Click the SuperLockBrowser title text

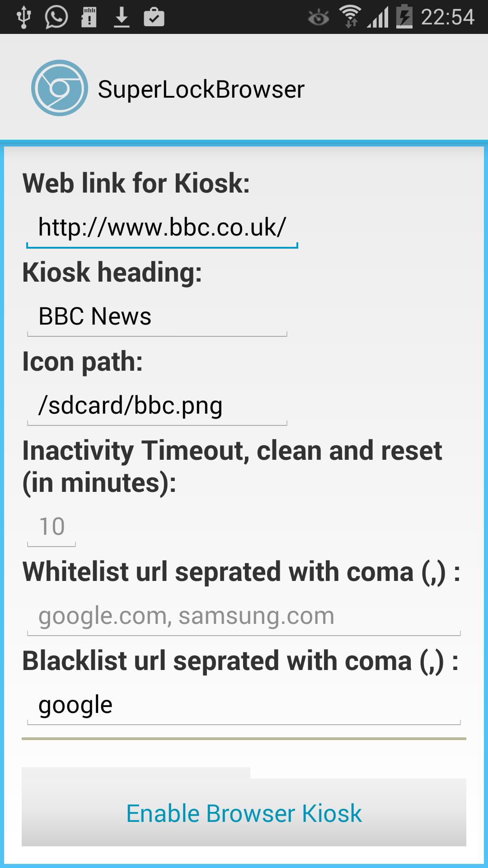click(x=202, y=89)
